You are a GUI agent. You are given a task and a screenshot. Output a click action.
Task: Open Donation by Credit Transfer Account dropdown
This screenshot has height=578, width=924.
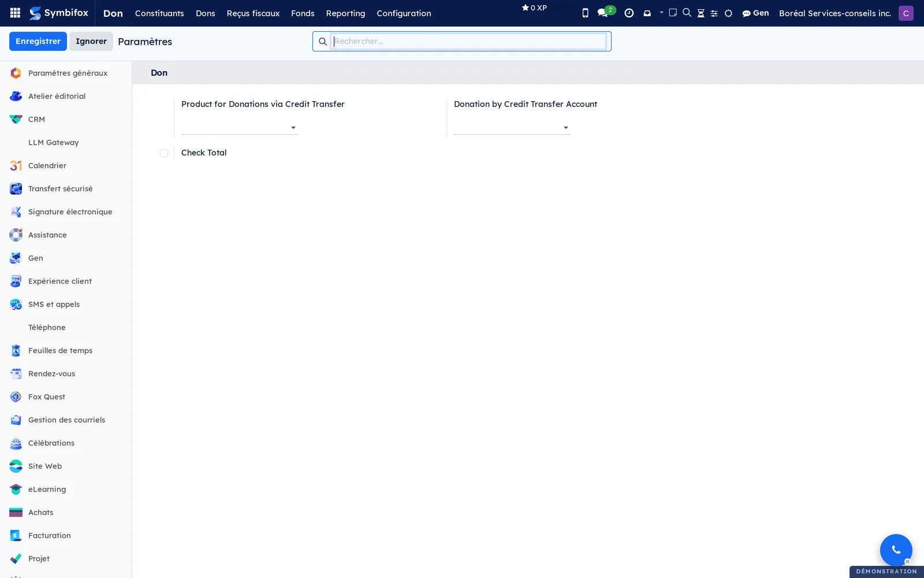[512, 127]
